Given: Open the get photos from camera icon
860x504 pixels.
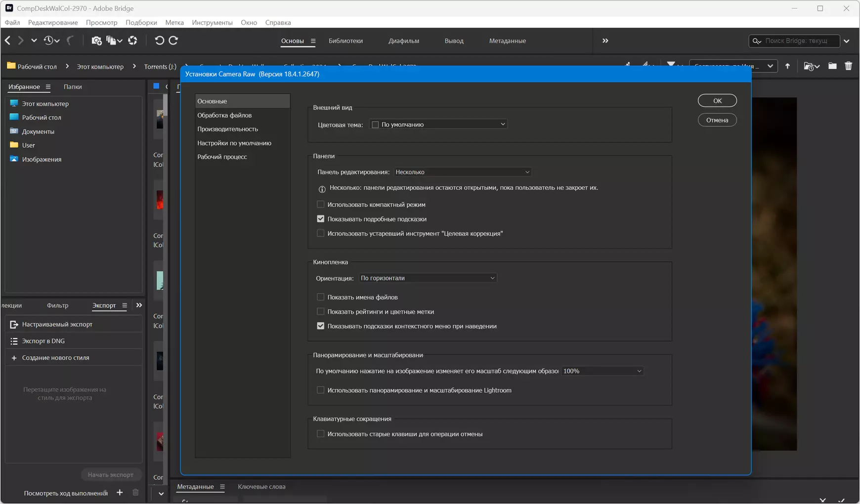Looking at the screenshot, I should [x=96, y=41].
